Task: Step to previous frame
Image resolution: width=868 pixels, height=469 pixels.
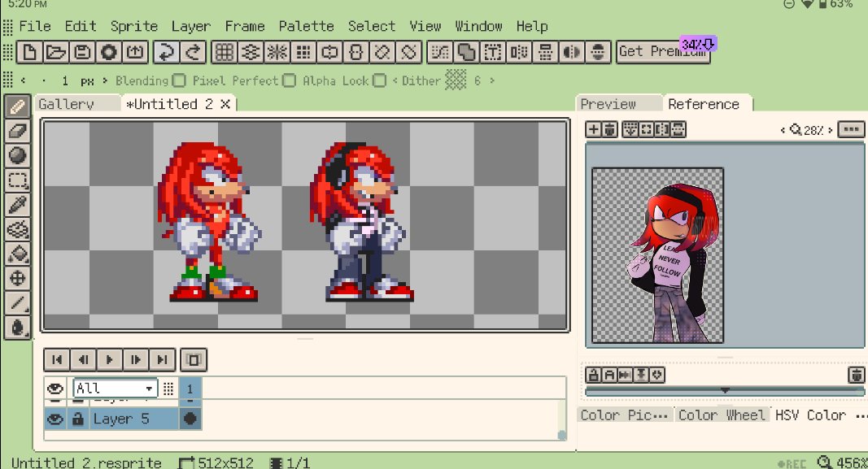Action: pyautogui.click(x=83, y=360)
